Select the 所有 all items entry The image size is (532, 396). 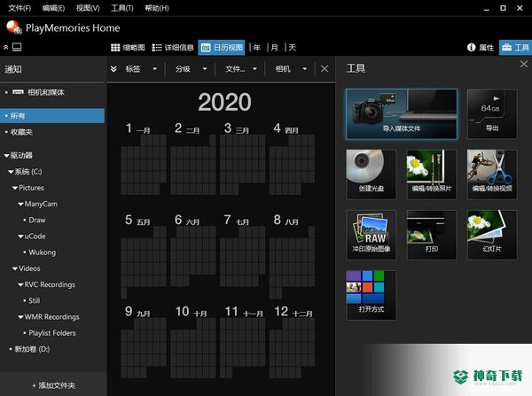point(52,116)
